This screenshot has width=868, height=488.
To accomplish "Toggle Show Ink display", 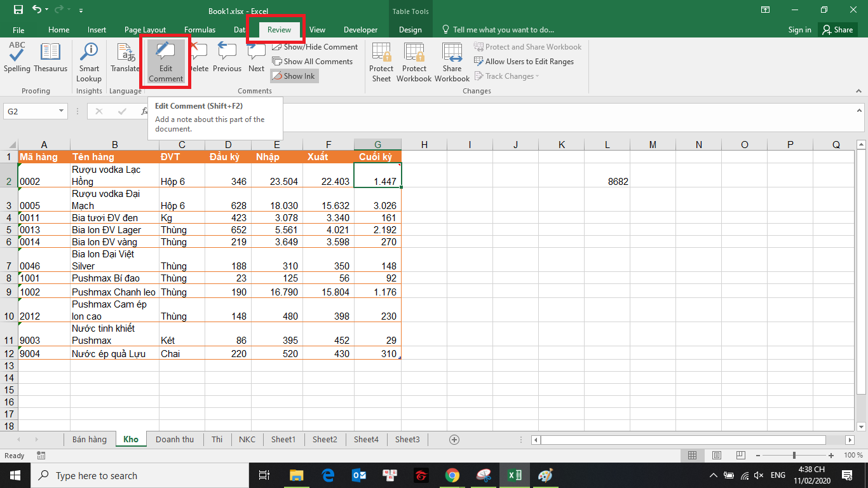I will point(294,76).
